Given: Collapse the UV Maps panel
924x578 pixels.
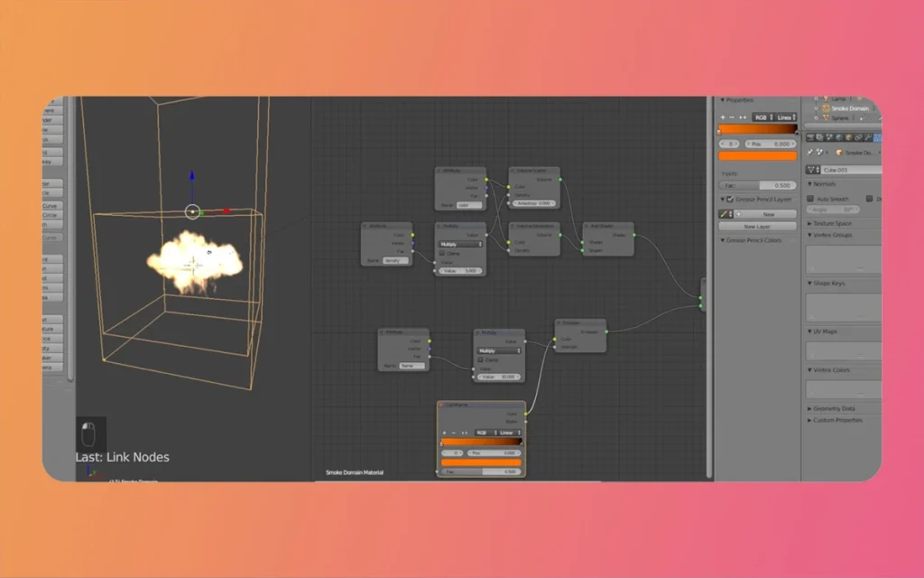Looking at the screenshot, I should click(x=822, y=331).
